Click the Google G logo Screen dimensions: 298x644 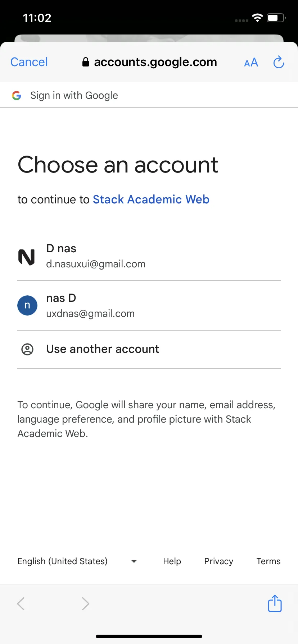pos(17,96)
